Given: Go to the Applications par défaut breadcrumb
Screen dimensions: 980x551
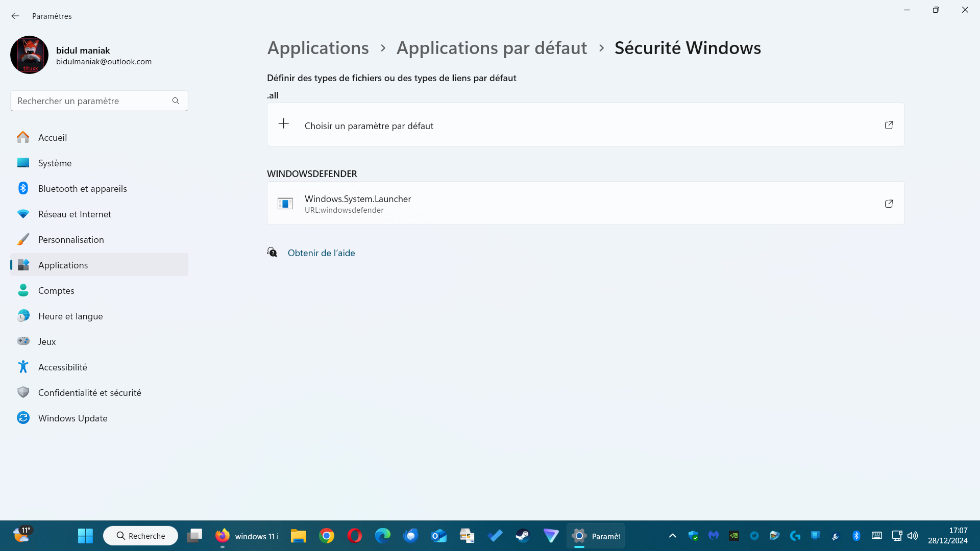Looking at the screenshot, I should click(492, 48).
